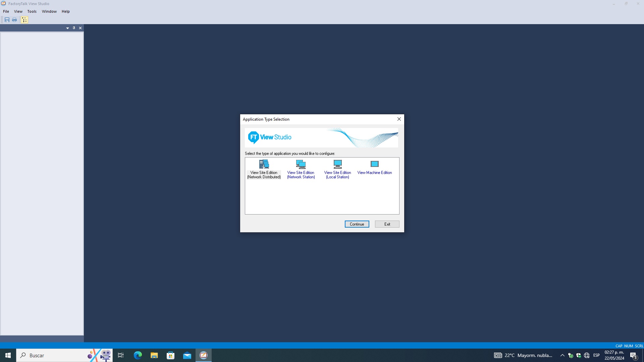Open File Explorer from the taskbar
The image size is (644, 362).
tap(154, 355)
